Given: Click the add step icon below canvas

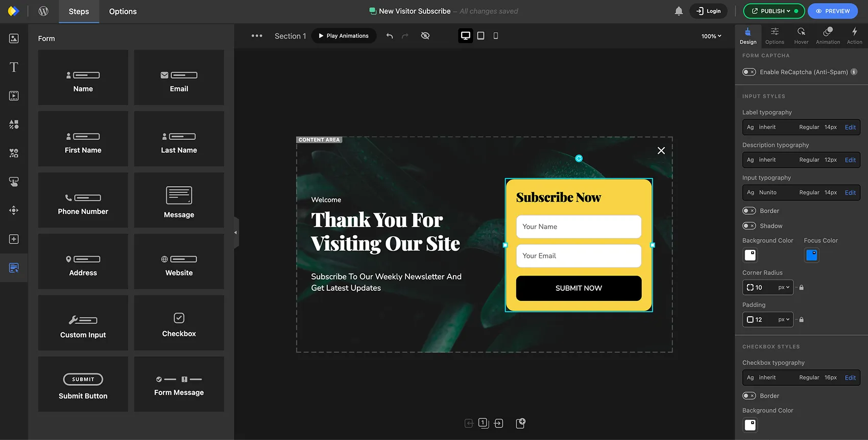Looking at the screenshot, I should [x=520, y=423].
